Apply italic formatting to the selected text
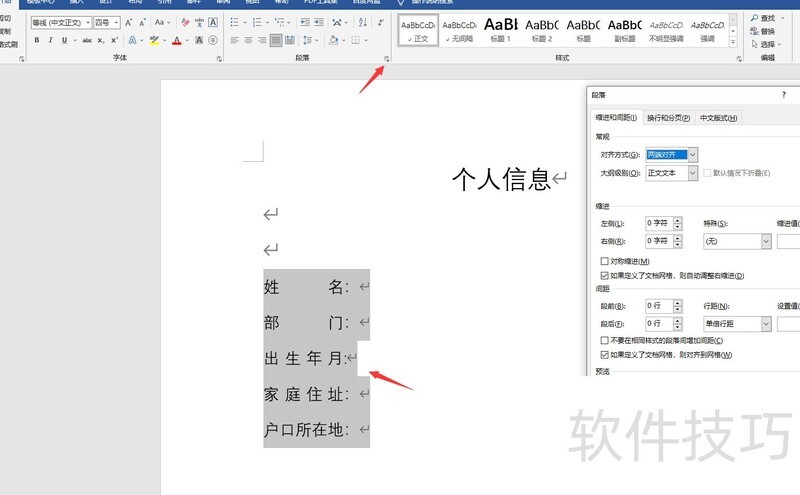 pyautogui.click(x=50, y=40)
